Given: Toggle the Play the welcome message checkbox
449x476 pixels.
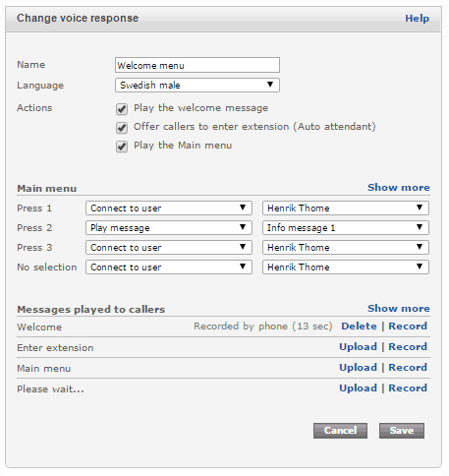Looking at the screenshot, I should [x=122, y=109].
